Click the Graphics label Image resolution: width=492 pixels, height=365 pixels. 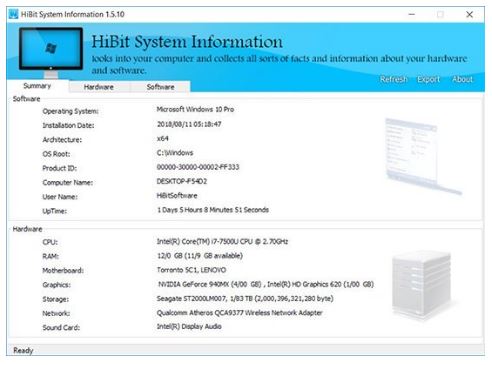57,285
